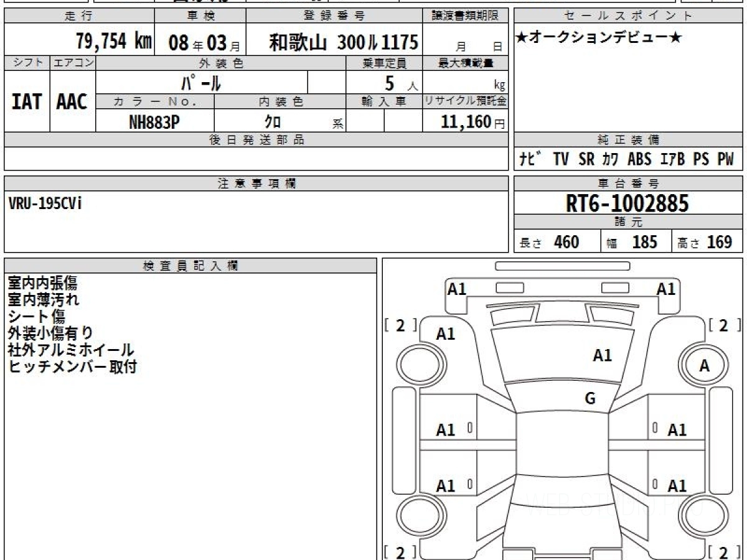Click the 登録番号 header cell
Screen dimensions: 747x560
(334, 16)
